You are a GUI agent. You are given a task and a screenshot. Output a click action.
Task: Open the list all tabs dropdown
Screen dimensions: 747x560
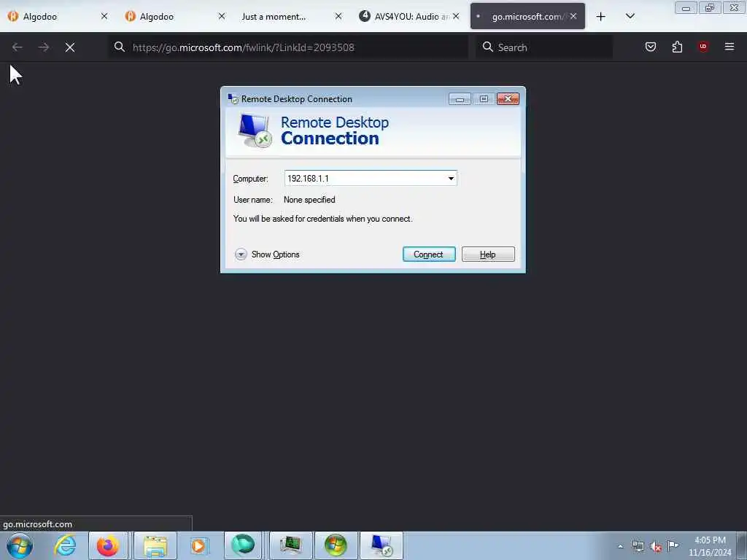pos(630,17)
